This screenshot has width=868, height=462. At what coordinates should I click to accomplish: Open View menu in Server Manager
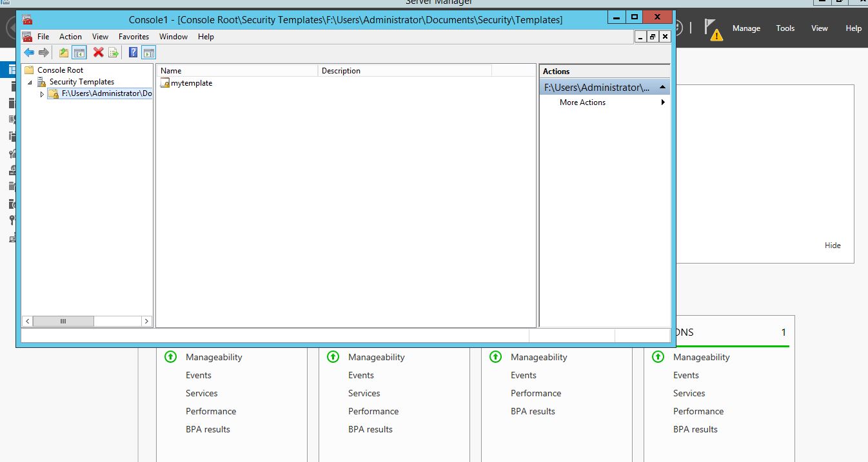click(820, 28)
